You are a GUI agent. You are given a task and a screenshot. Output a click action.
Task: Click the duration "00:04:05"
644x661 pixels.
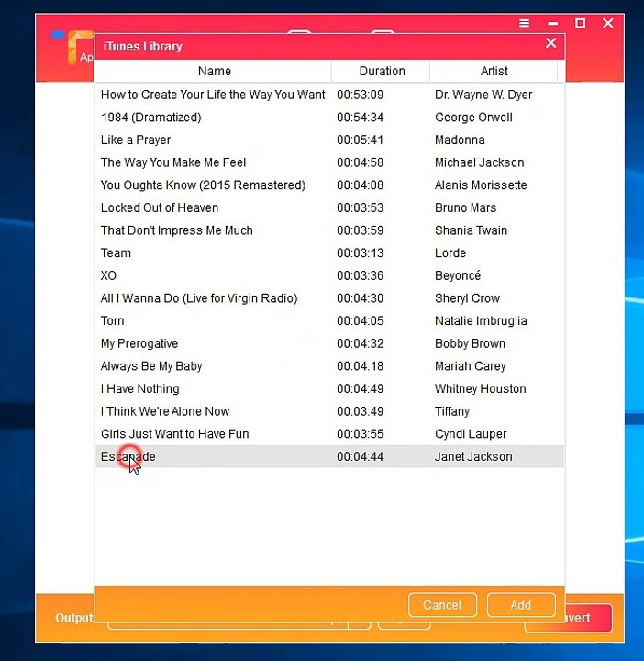click(x=361, y=320)
